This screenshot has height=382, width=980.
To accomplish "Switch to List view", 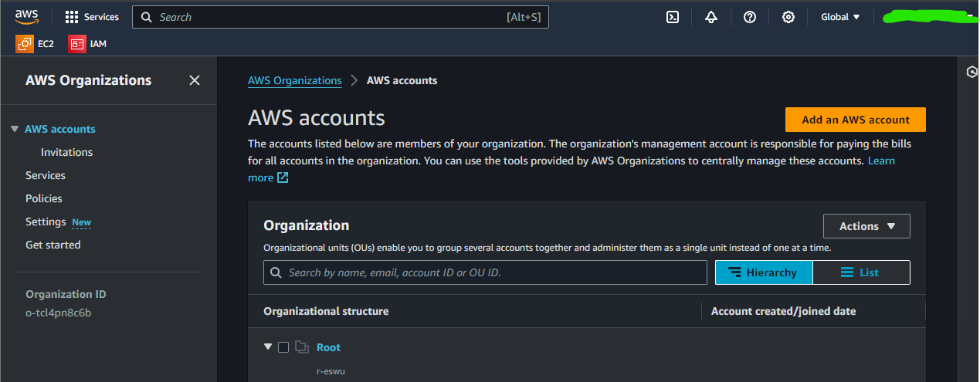I will click(x=861, y=272).
